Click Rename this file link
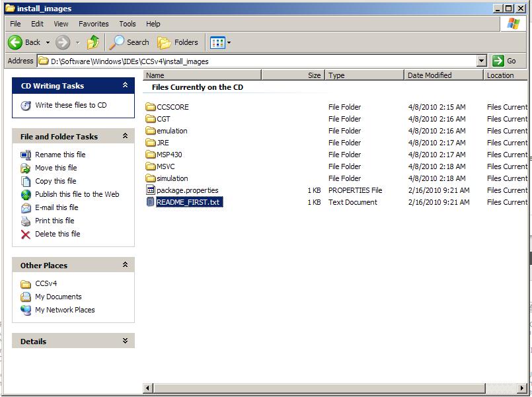The image size is (532, 397). [x=60, y=155]
